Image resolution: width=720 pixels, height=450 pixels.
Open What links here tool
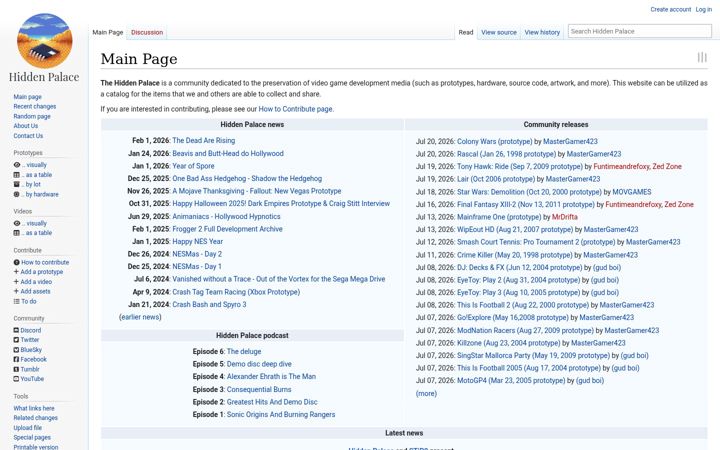(34, 408)
